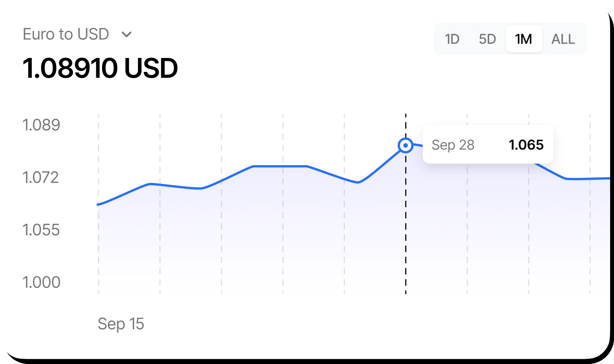614x364 pixels.
Task: Click the 1.072 y-axis label
Action: point(40,177)
